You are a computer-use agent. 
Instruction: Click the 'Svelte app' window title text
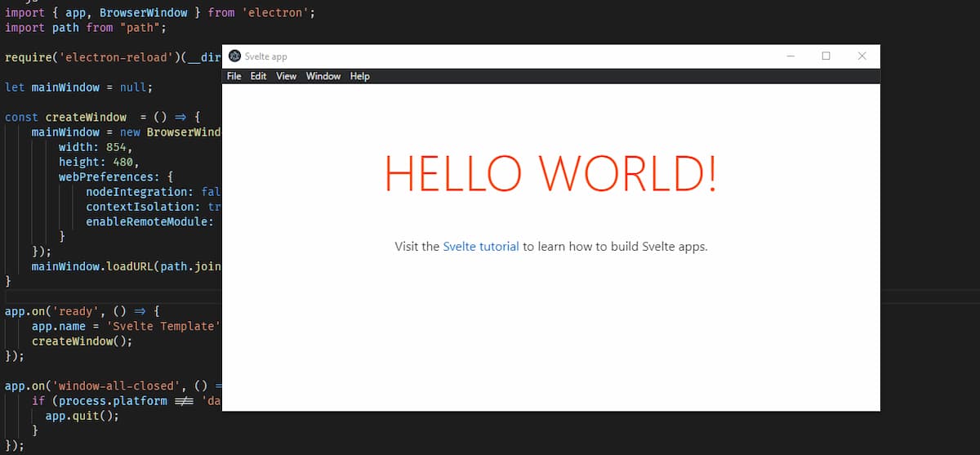266,56
